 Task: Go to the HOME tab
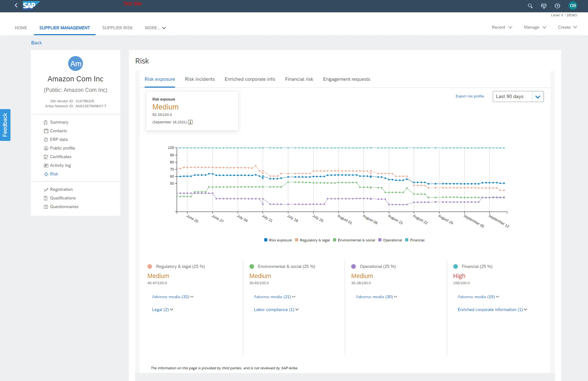click(x=21, y=28)
